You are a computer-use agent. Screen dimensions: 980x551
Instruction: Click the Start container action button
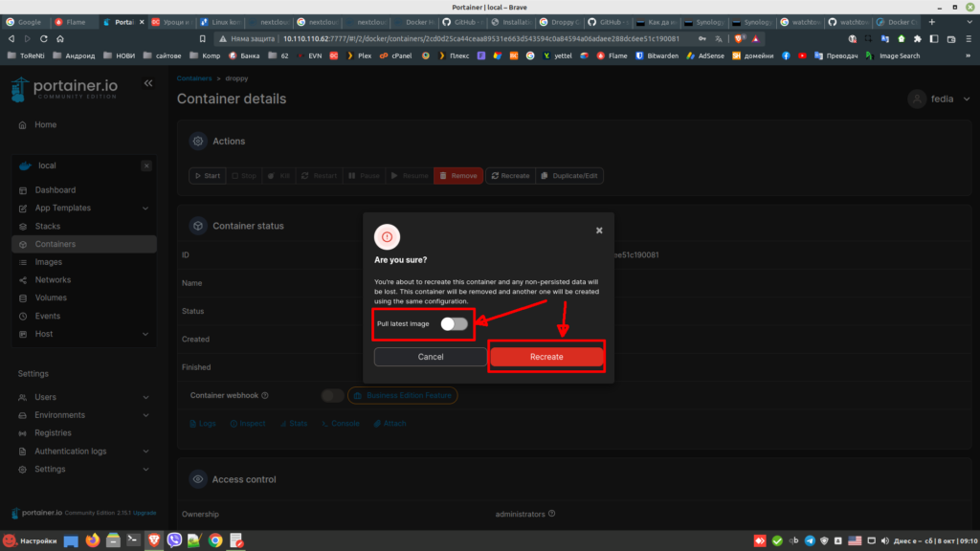click(x=208, y=176)
